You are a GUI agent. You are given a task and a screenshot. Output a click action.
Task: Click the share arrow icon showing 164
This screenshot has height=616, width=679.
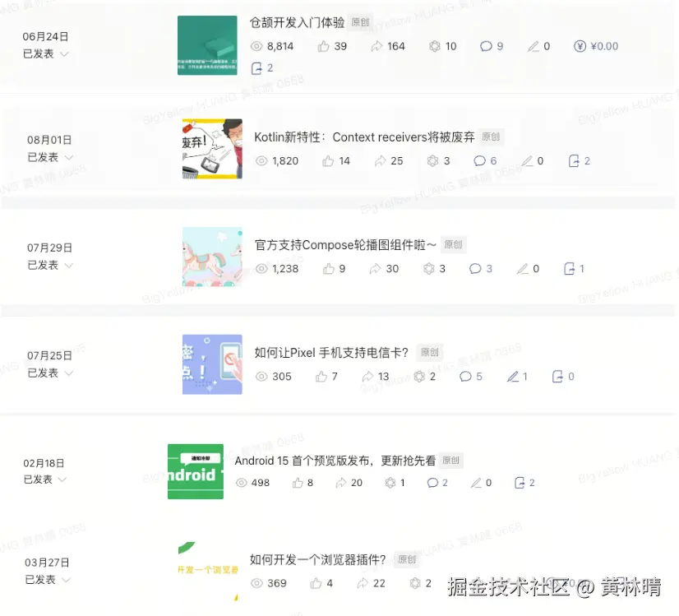pyautogui.click(x=376, y=46)
